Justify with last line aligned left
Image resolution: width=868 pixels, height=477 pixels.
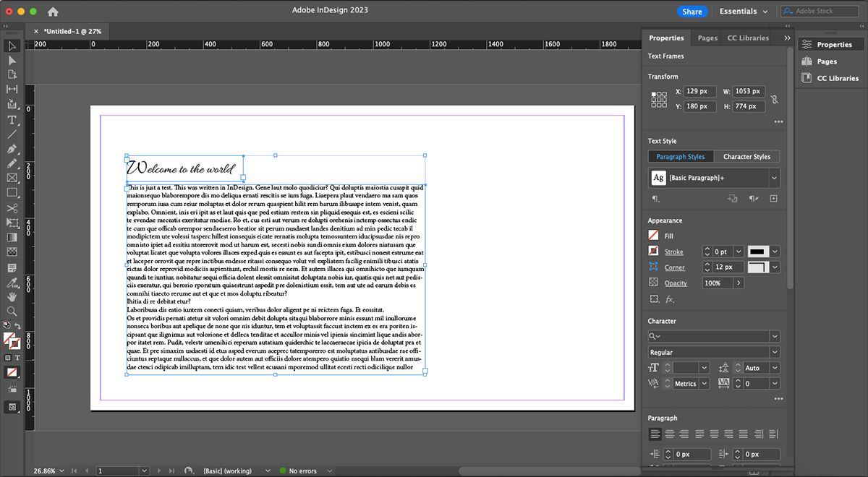click(x=699, y=434)
